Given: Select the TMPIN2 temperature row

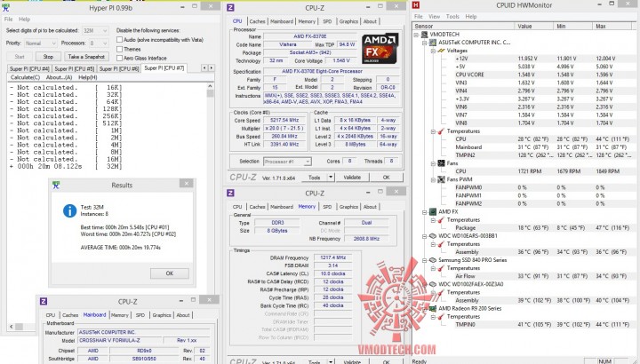Looking at the screenshot, I should 543,155.
